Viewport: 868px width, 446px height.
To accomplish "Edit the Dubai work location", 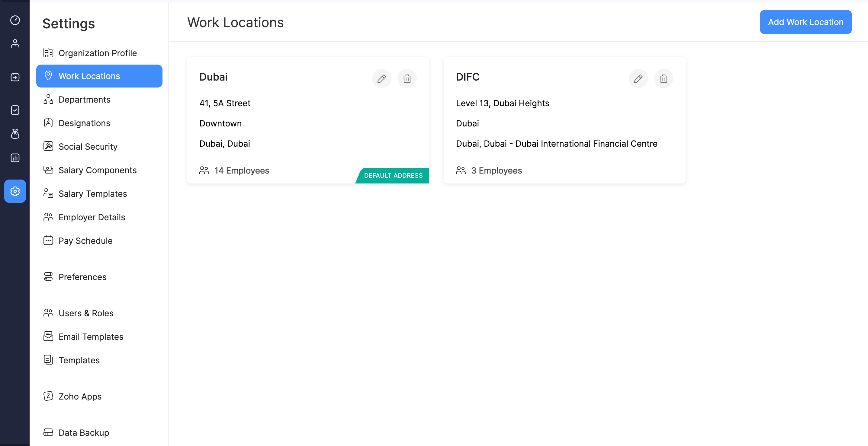I will click(381, 78).
